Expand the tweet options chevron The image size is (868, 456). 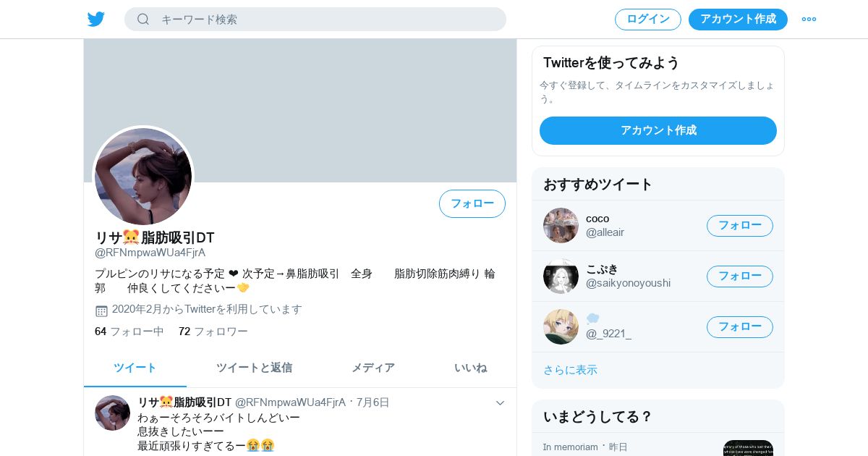500,403
